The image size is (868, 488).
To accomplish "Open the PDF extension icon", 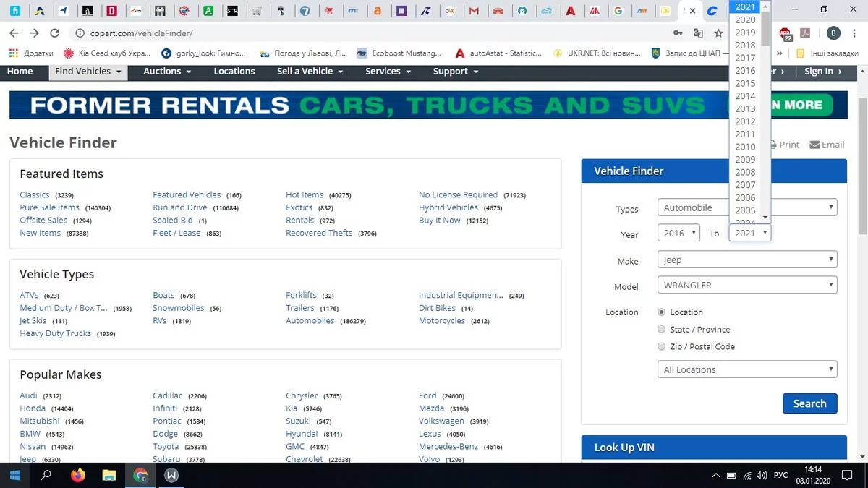I will [804, 33].
